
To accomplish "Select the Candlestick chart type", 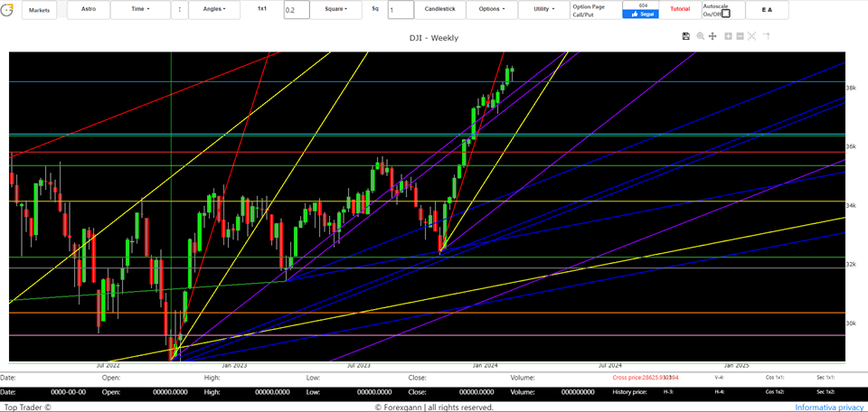I will [439, 9].
